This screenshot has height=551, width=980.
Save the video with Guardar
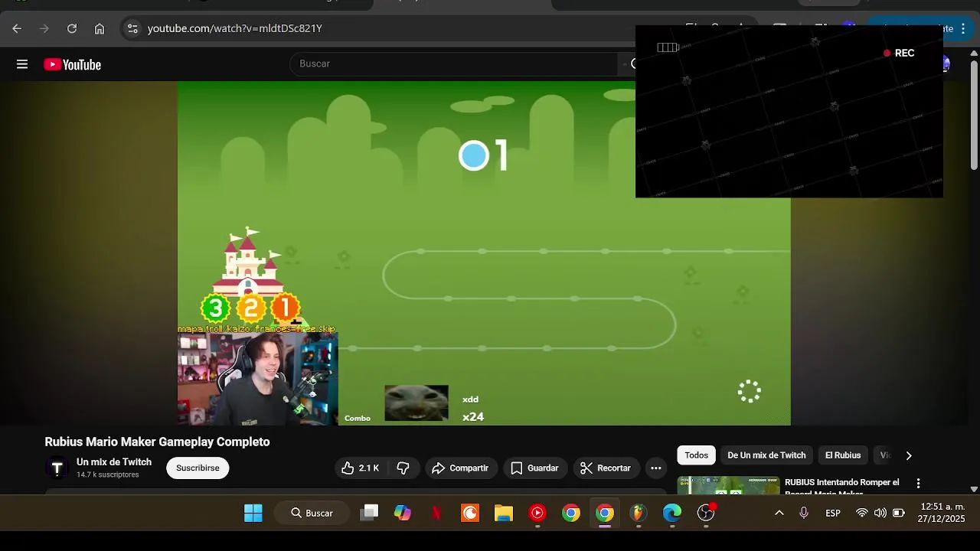point(534,468)
